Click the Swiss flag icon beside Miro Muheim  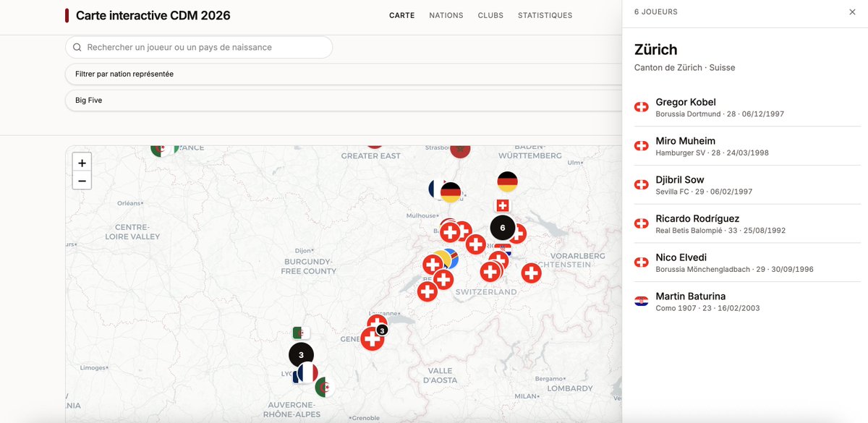(x=641, y=146)
